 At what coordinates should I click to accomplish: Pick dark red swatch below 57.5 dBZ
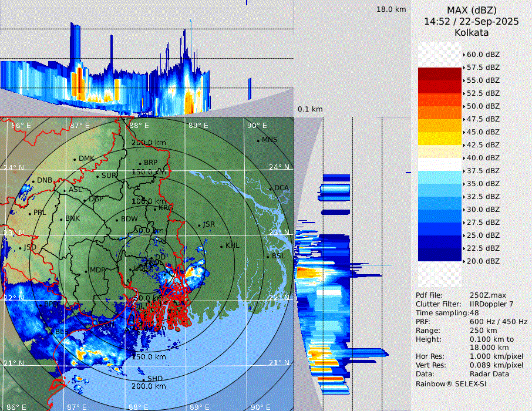pos(439,74)
